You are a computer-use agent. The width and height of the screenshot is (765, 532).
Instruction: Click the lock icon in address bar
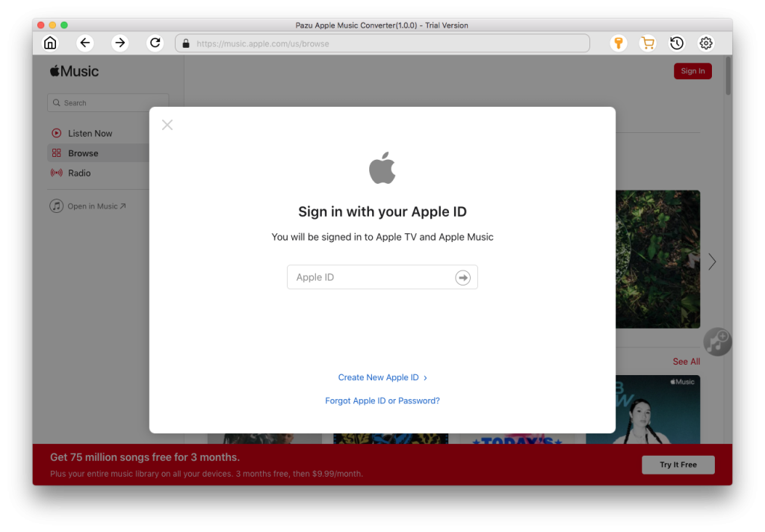[x=186, y=43]
